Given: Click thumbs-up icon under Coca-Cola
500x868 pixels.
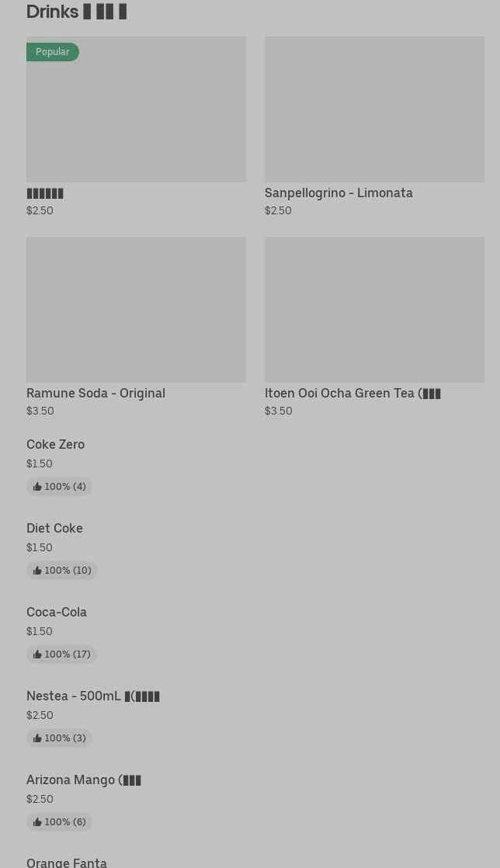Looking at the screenshot, I should tap(37, 654).
